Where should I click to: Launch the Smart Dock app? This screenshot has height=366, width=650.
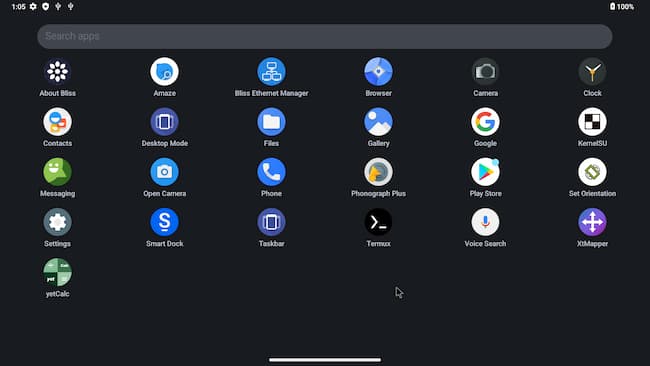tap(165, 222)
